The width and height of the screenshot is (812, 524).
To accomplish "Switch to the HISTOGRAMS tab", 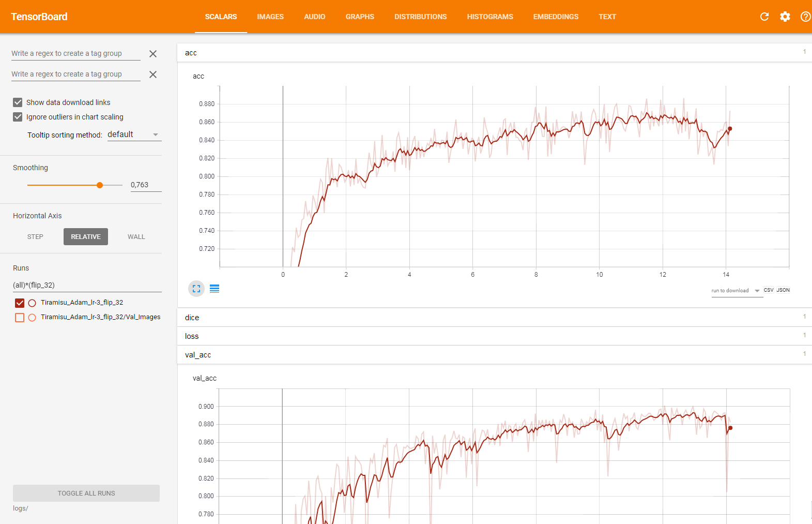I will [x=490, y=17].
